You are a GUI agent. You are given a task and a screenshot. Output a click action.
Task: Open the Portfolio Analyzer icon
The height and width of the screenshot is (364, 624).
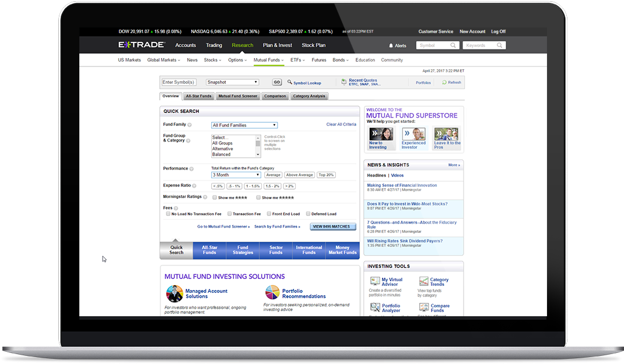(374, 307)
